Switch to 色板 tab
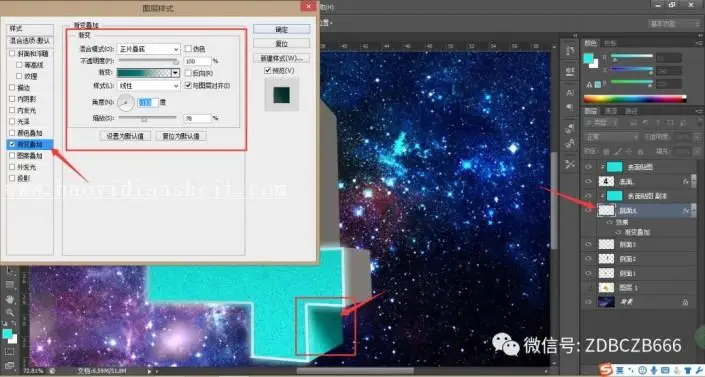Image resolution: width=705 pixels, height=377 pixels. tap(610, 43)
